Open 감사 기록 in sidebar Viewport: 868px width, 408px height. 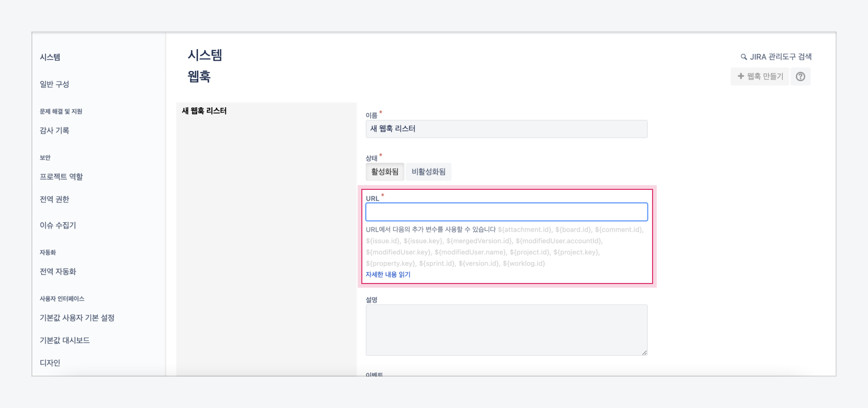[54, 131]
